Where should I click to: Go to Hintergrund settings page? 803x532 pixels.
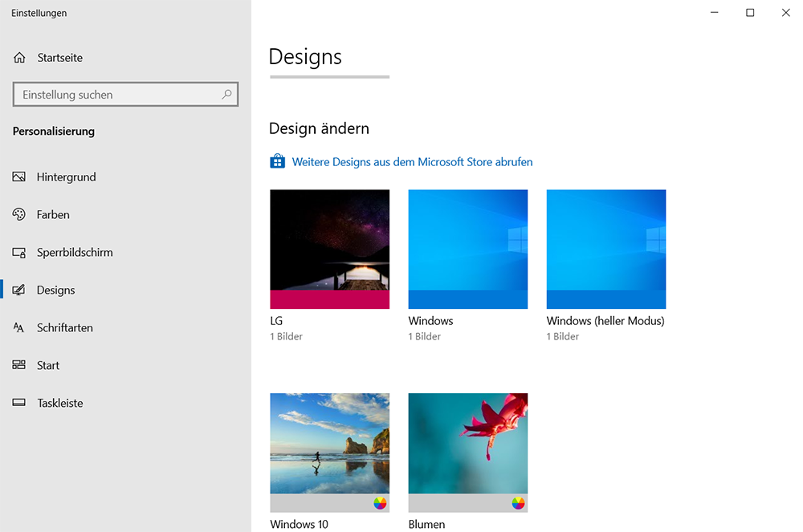pos(66,177)
